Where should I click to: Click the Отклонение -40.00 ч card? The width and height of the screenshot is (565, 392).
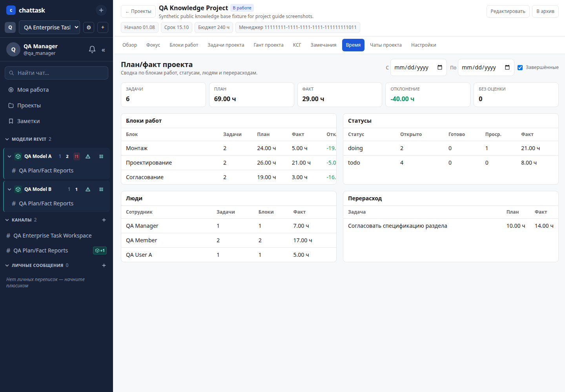428,94
